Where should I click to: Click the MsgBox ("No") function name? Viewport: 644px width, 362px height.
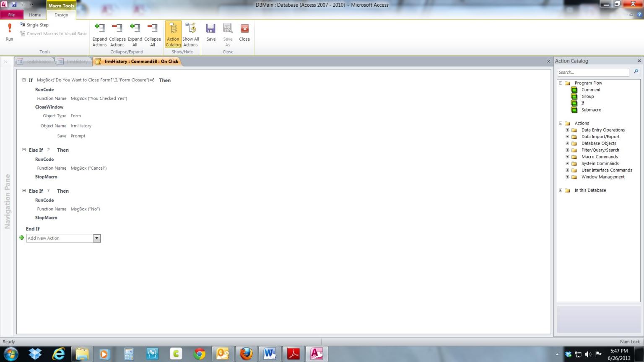point(85,209)
